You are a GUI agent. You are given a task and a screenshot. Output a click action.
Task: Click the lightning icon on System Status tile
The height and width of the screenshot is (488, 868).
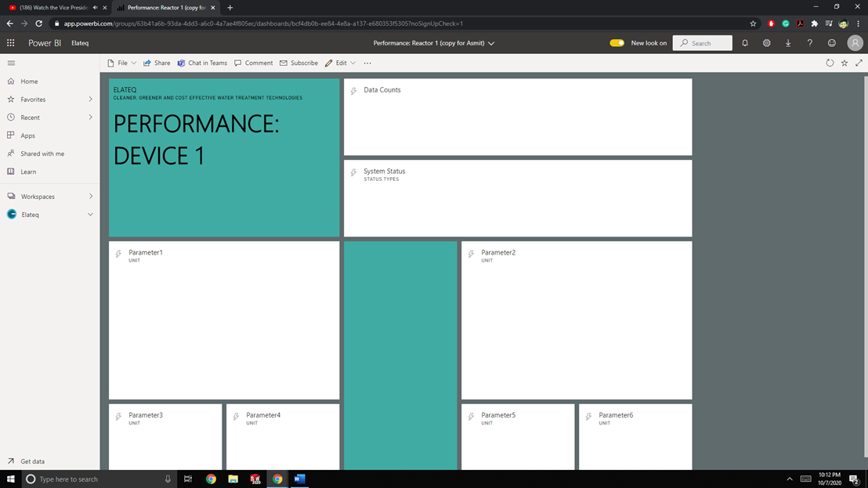(x=353, y=172)
